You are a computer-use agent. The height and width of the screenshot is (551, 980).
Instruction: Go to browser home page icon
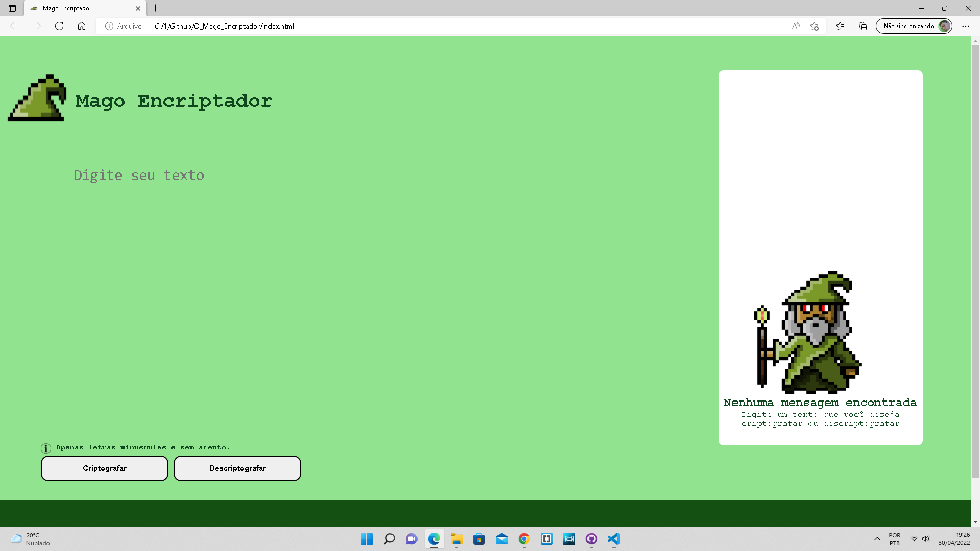(x=82, y=26)
